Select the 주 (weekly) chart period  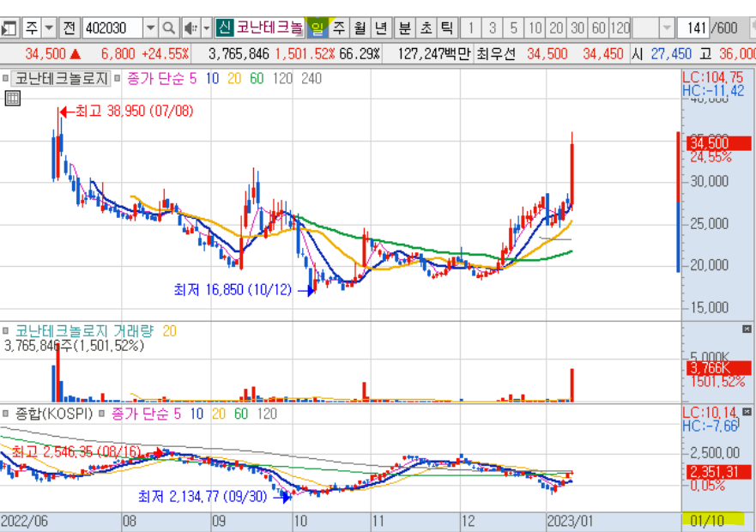[x=339, y=28]
